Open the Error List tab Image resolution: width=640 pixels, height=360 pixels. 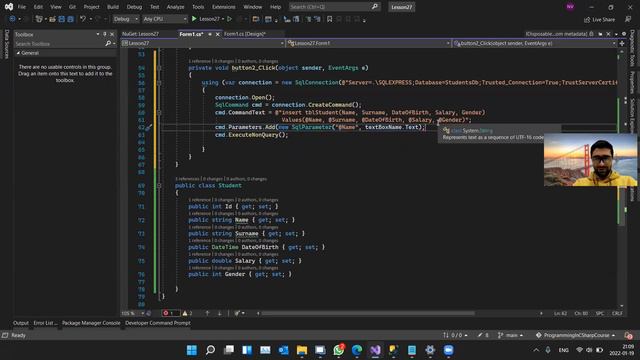pyautogui.click(x=45, y=323)
